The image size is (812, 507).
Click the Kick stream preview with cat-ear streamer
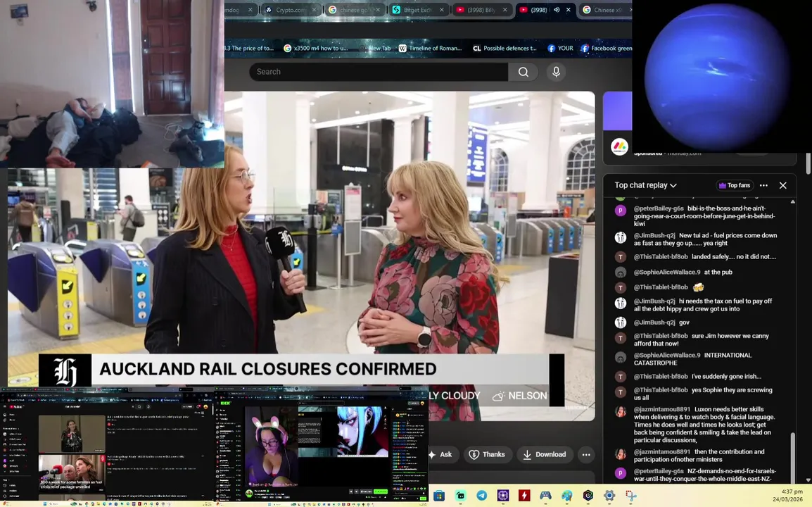click(321, 446)
